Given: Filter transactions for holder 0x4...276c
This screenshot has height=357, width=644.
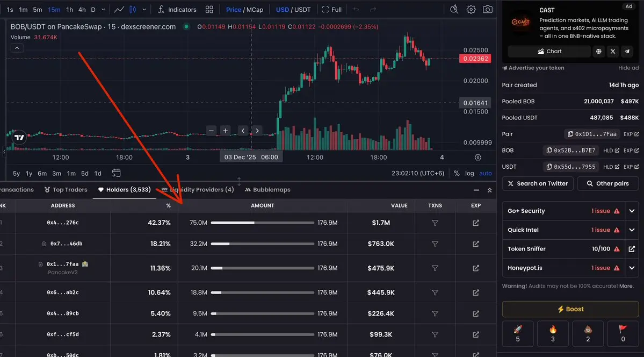Looking at the screenshot, I should [435, 223].
